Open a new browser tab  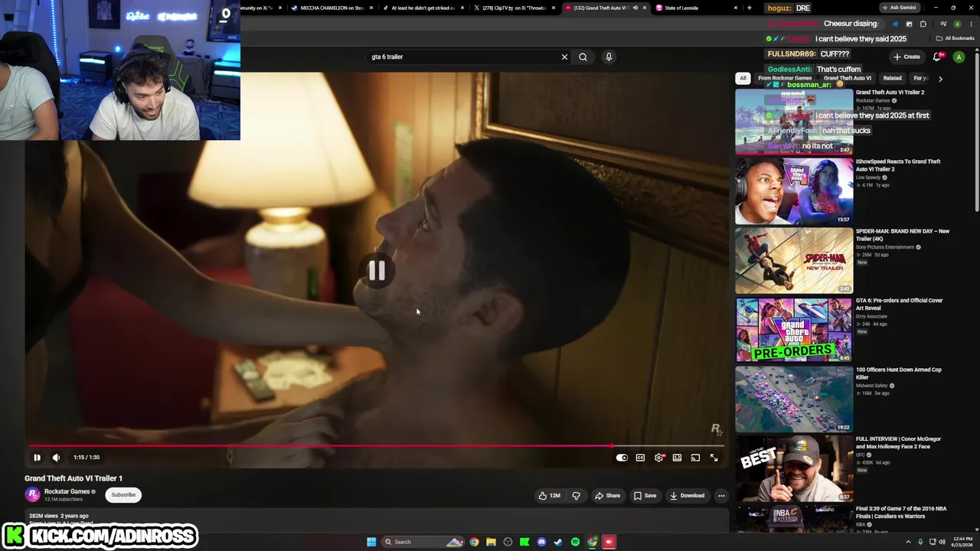pos(749,8)
